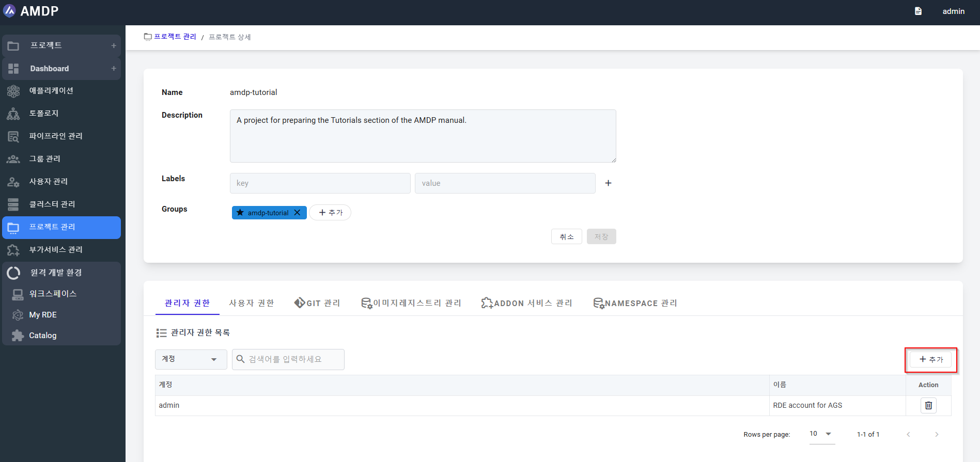Remove amdp-tutorial group chip with X
Viewport: 980px width, 462px height.
point(297,213)
